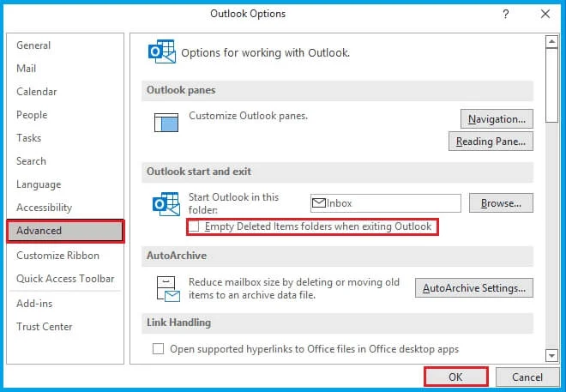Click the AutoArchive mailbox icon
This screenshot has width=566, height=392.
click(x=168, y=289)
